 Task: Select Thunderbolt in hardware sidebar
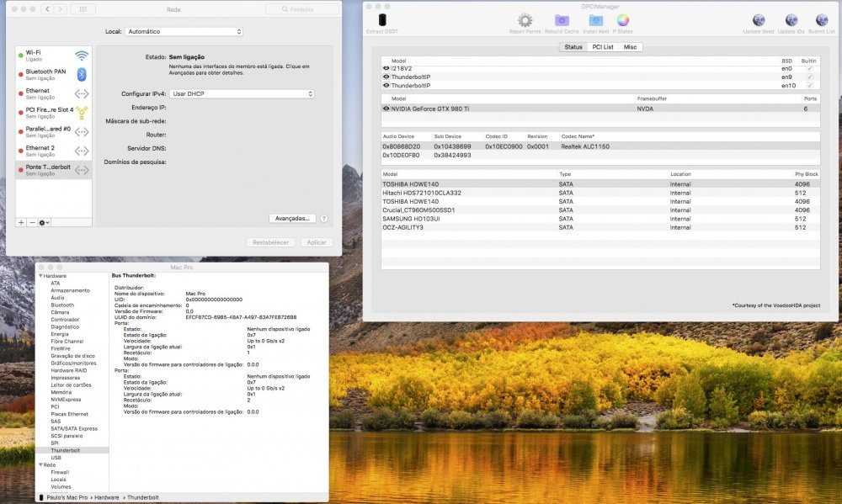[x=73, y=450]
